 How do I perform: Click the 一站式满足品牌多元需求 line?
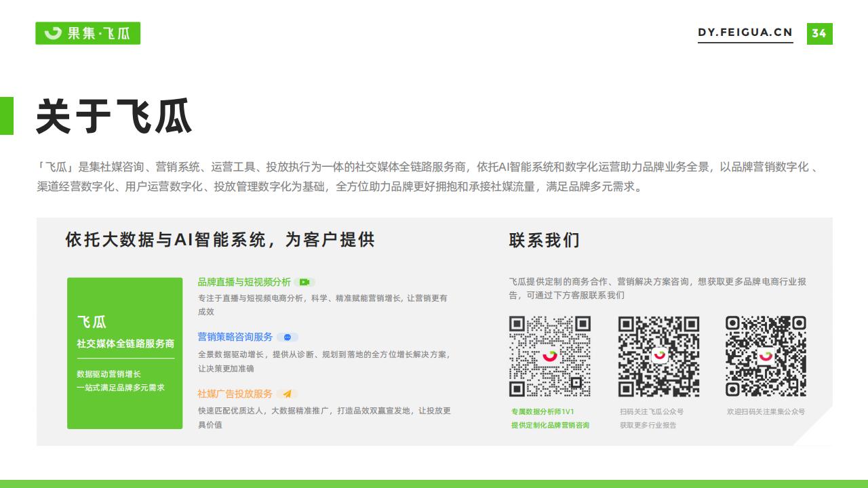tap(121, 388)
